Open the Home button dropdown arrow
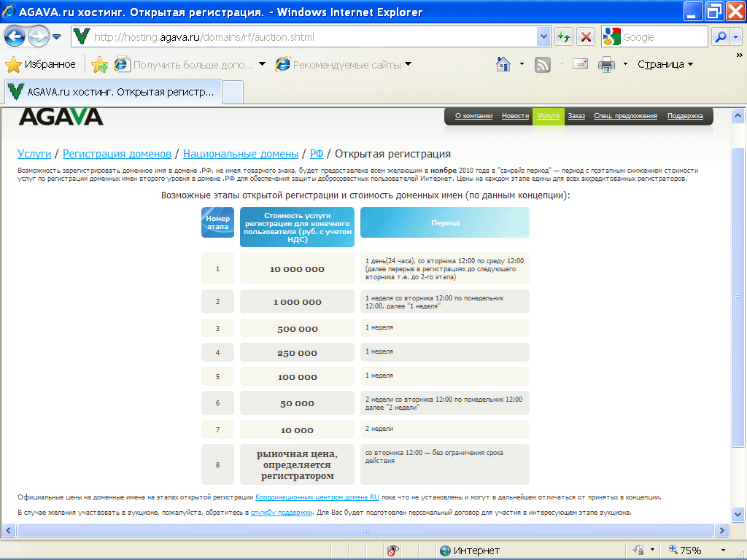 522,64
